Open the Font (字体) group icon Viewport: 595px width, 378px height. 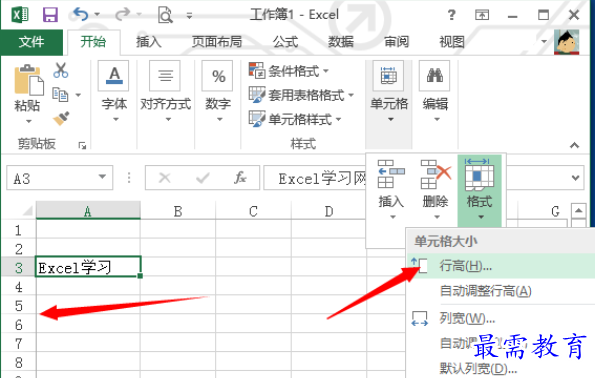(113, 76)
